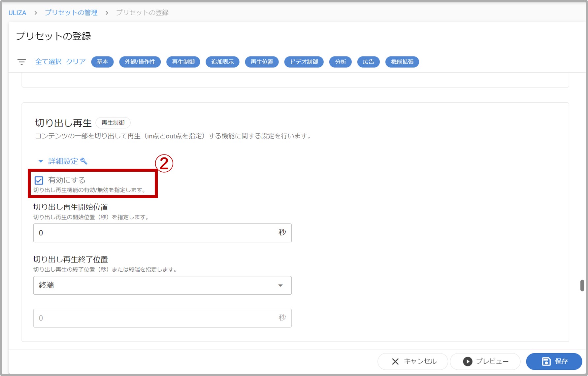Screen dimensions: 588x376
Task: Toggle the 外観/操作性 filter chip
Action: click(140, 62)
